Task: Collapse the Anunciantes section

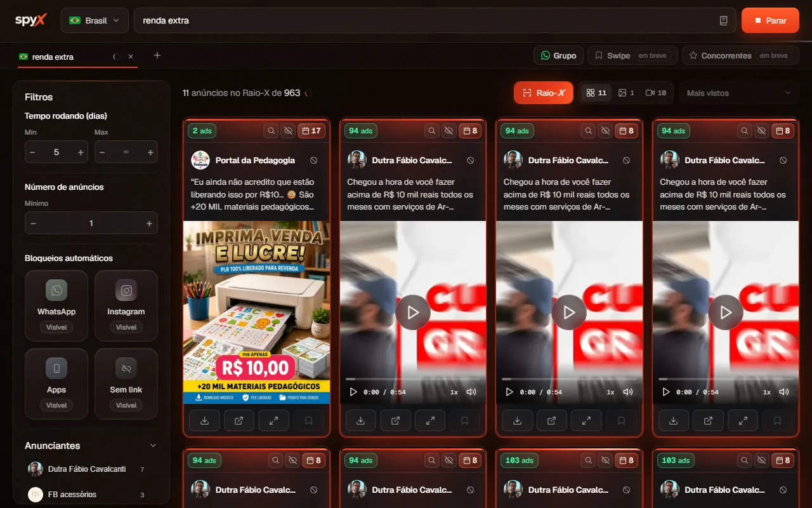Action: (153, 446)
